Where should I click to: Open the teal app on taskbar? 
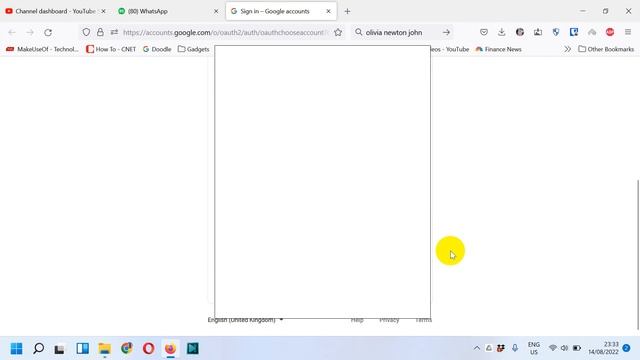point(193,349)
